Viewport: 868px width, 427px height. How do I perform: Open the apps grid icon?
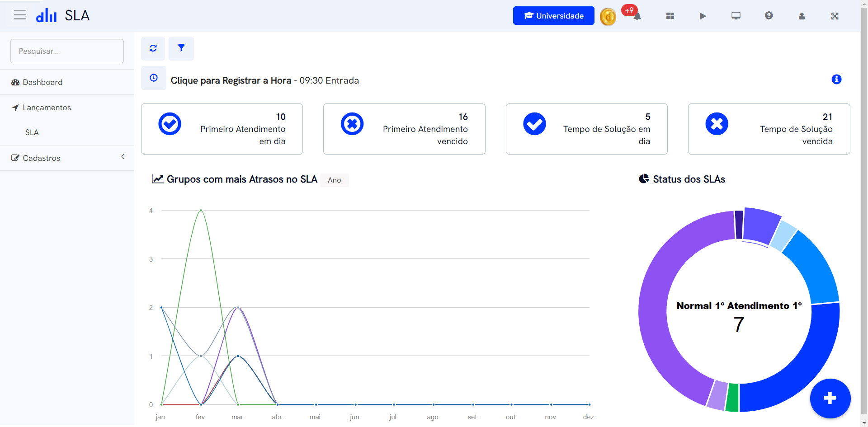pyautogui.click(x=670, y=16)
